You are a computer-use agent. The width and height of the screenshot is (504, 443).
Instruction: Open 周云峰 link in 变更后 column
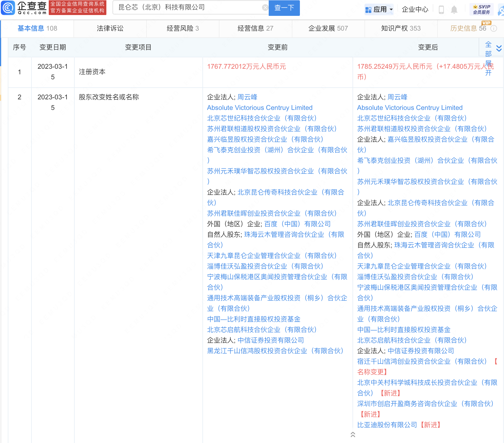pyautogui.click(x=397, y=97)
